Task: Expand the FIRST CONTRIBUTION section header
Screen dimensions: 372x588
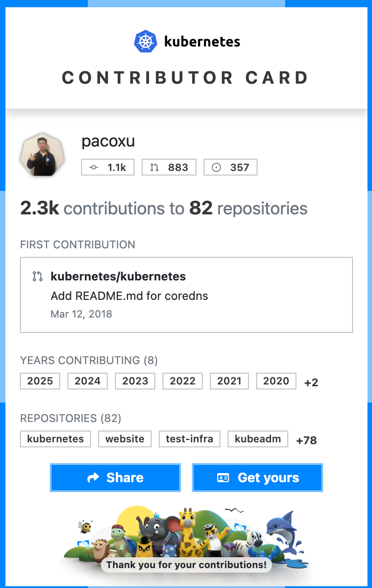Action: 77,245
